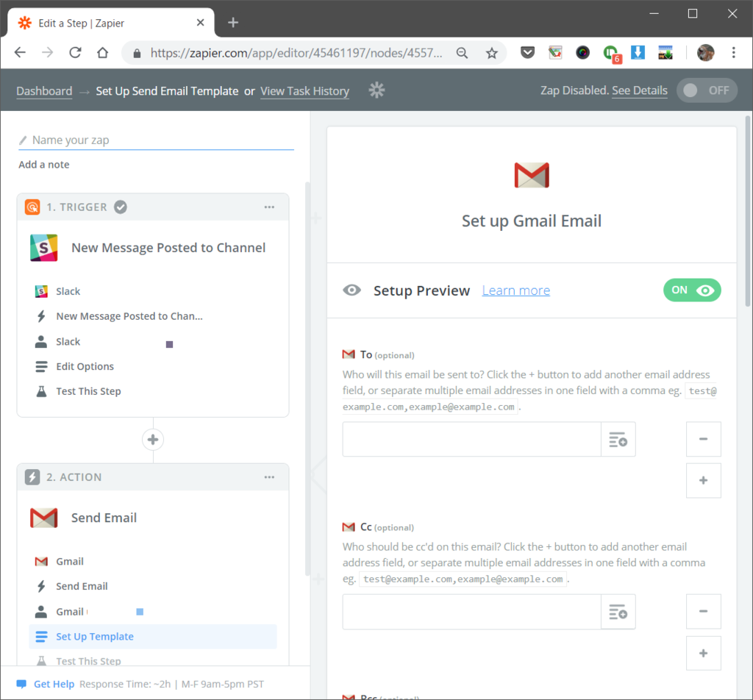Click the See Details link

[639, 90]
